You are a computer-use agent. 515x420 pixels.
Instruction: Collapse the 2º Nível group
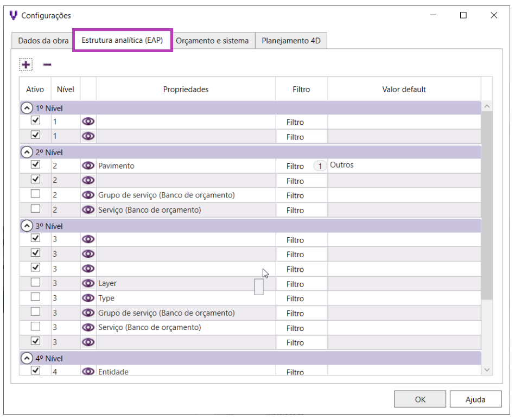pyautogui.click(x=26, y=152)
